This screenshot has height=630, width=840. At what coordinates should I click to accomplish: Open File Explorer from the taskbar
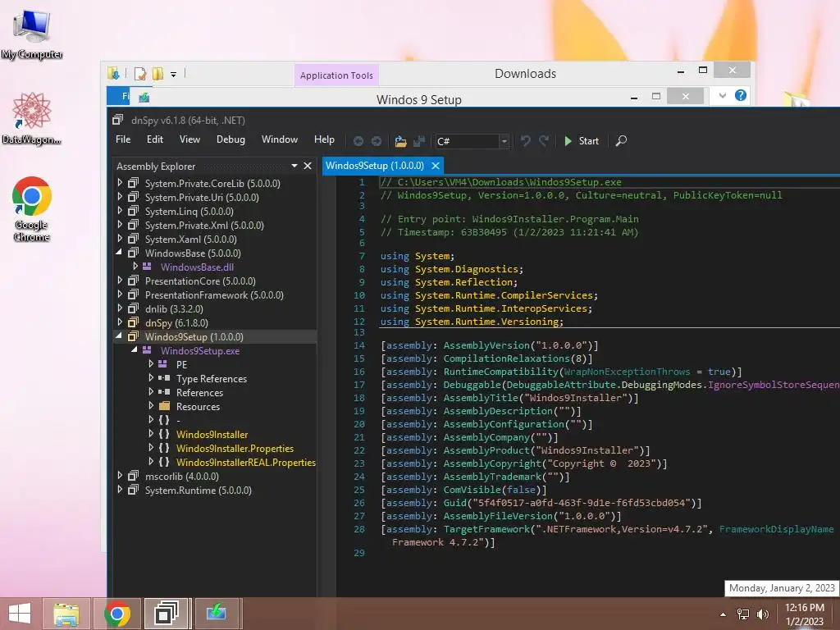click(x=66, y=614)
